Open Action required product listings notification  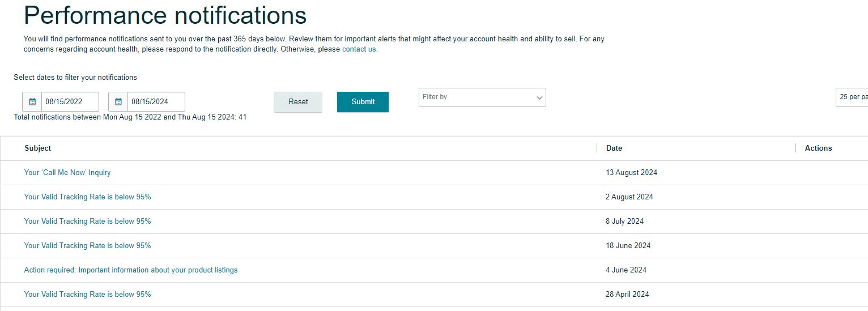pyautogui.click(x=131, y=270)
